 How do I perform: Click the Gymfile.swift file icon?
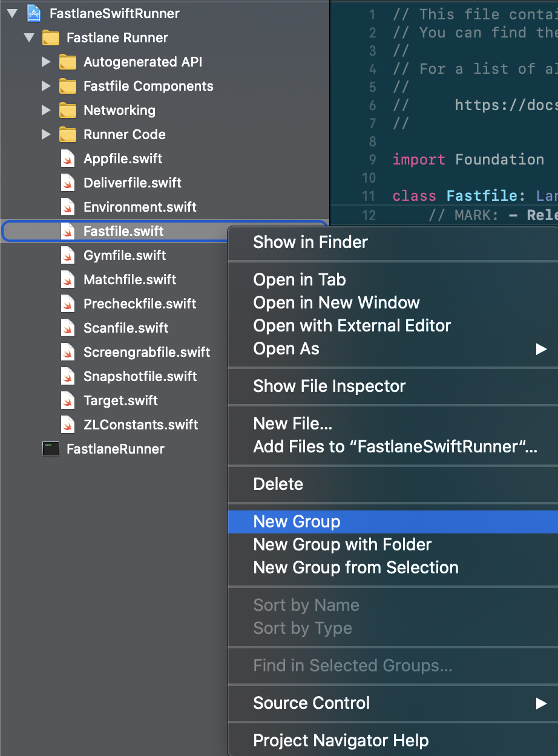tap(68, 255)
